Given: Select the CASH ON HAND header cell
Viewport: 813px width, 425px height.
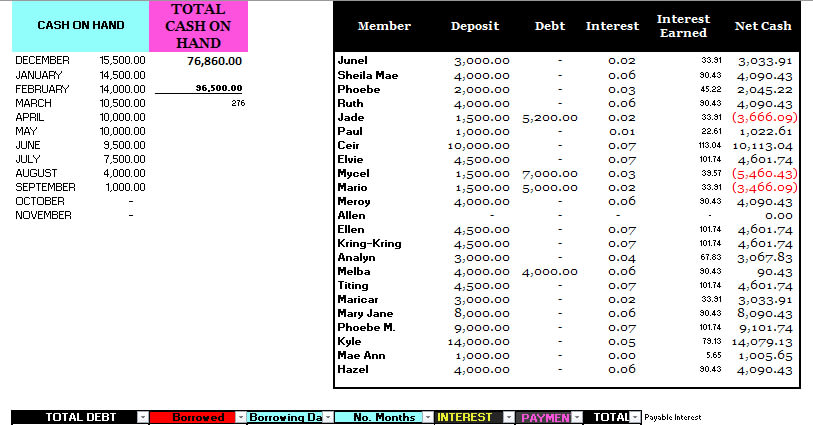Looking at the screenshot, I should pyautogui.click(x=80, y=26).
